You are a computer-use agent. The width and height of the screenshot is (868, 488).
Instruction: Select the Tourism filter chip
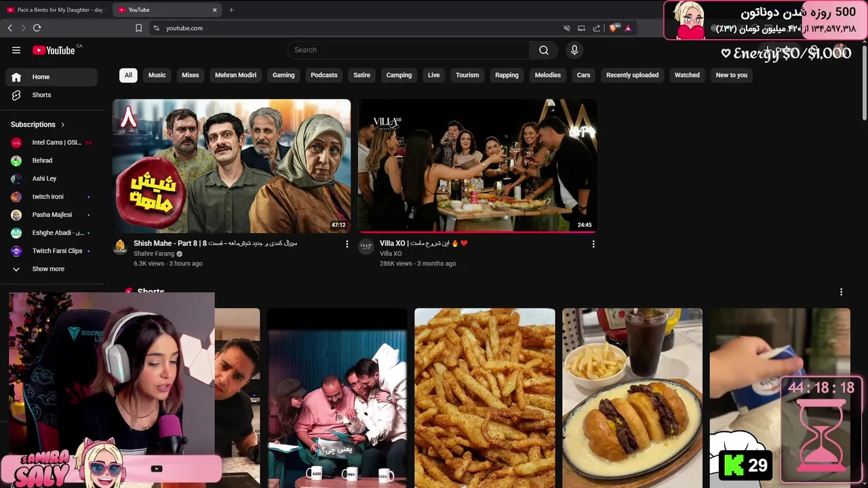467,75
